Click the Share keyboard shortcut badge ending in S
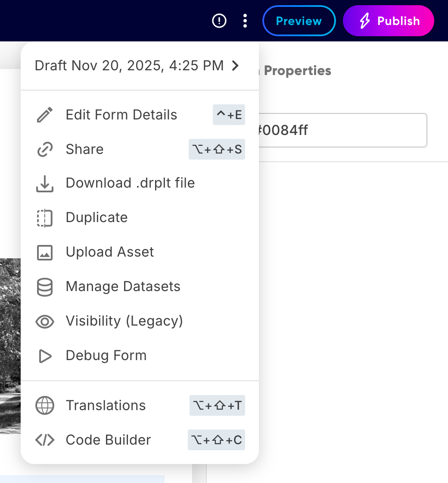The width and height of the screenshot is (448, 483). 217,149
